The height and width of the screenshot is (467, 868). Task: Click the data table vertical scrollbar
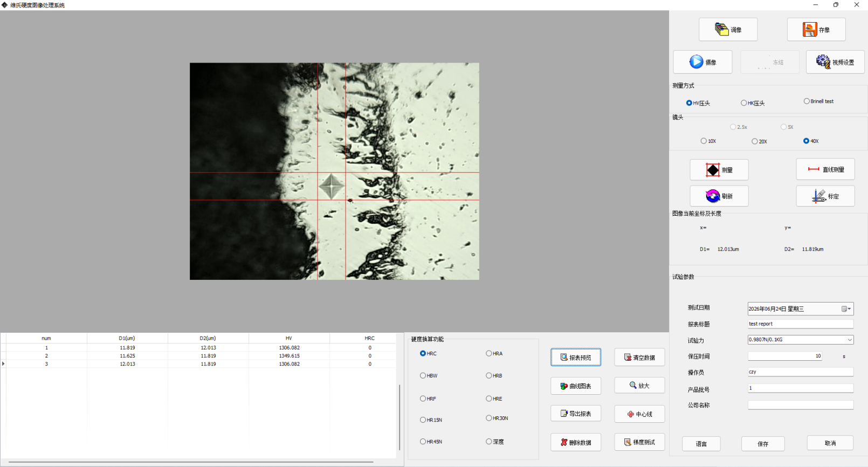coord(399,417)
